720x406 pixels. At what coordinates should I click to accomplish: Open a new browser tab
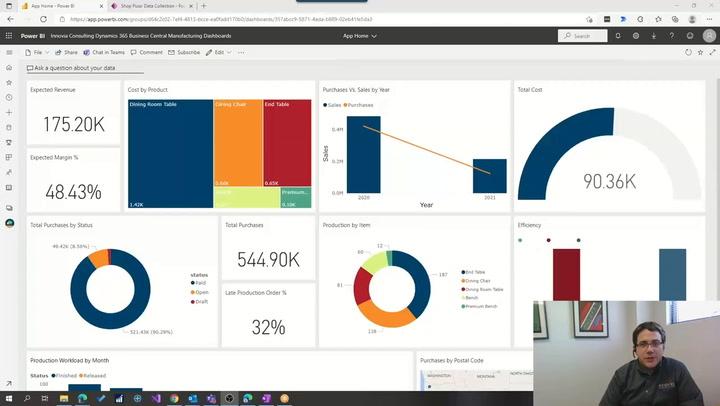pyautogui.click(x=203, y=6)
